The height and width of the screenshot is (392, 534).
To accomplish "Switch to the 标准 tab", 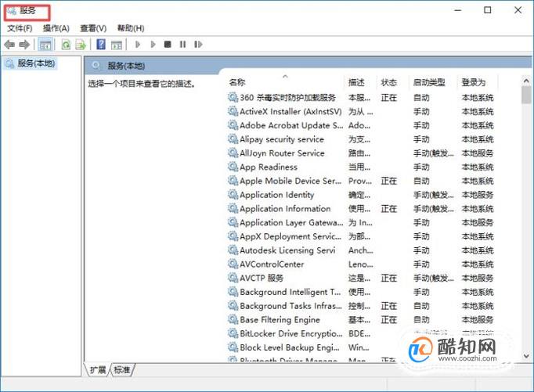I will point(122,370).
